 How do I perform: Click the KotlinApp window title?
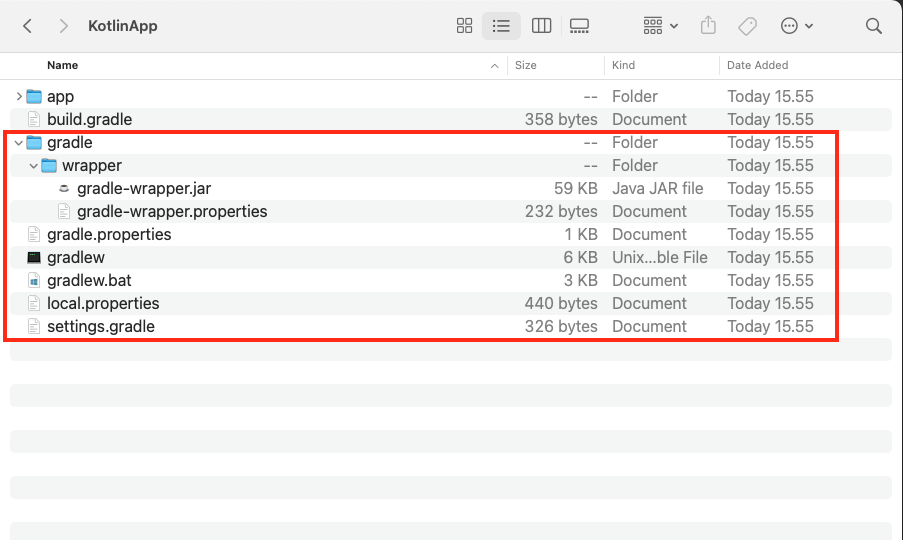[x=123, y=26]
